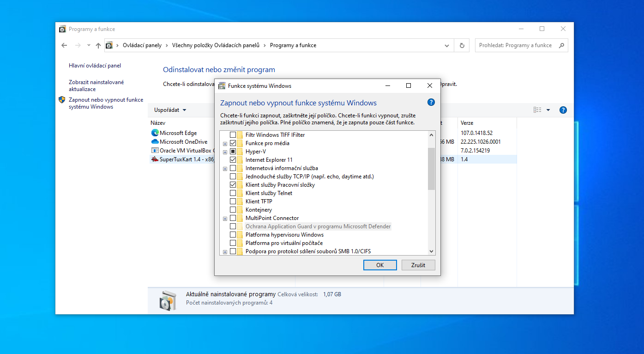
Task: Click the refresh button next to the address bar
Action: [462, 45]
